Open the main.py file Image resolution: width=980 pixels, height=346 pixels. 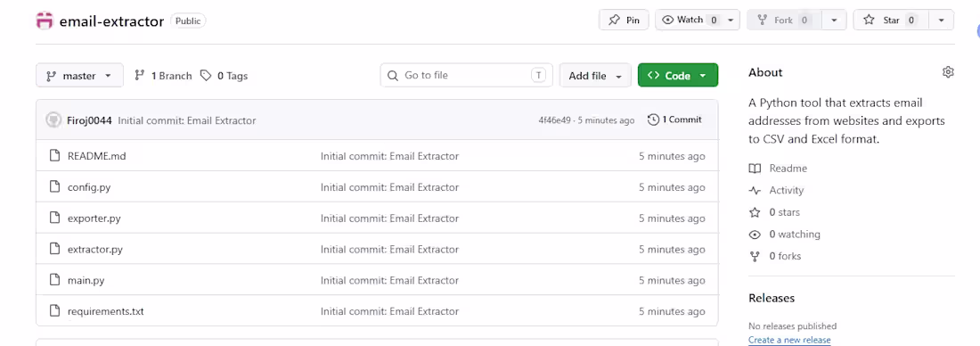pos(86,280)
